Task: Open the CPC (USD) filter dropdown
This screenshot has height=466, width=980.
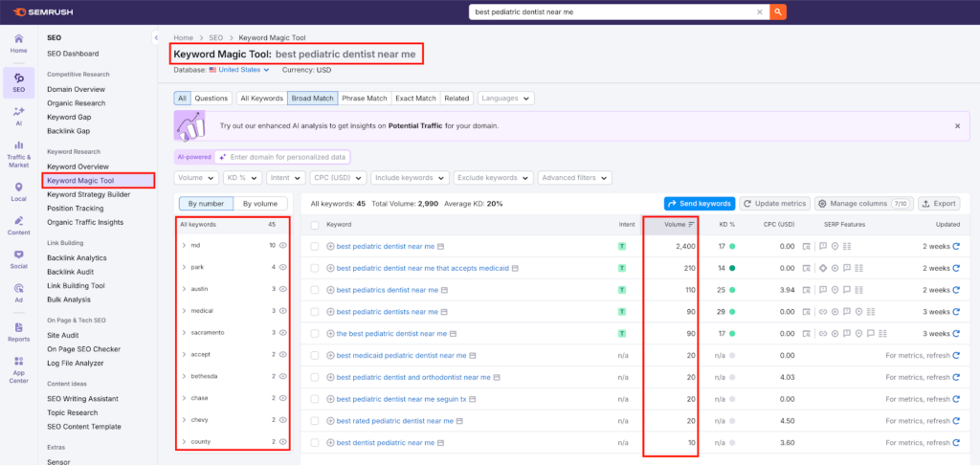Action: 338,177
